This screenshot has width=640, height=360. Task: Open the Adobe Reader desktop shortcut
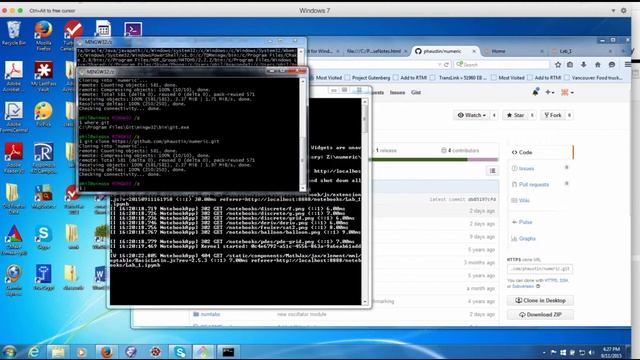(13, 157)
